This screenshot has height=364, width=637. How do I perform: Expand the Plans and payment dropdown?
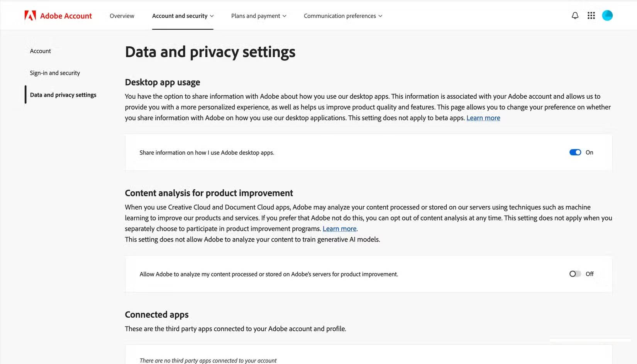click(x=284, y=16)
